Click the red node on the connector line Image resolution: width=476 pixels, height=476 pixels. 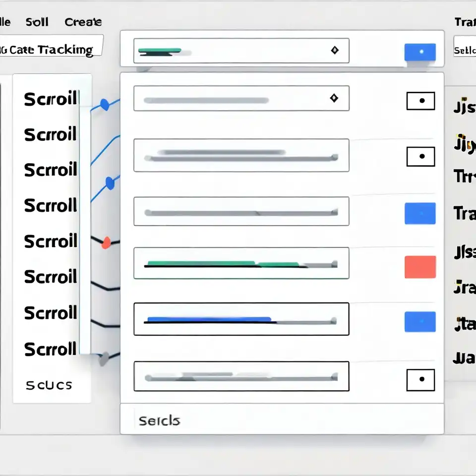pyautogui.click(x=106, y=242)
